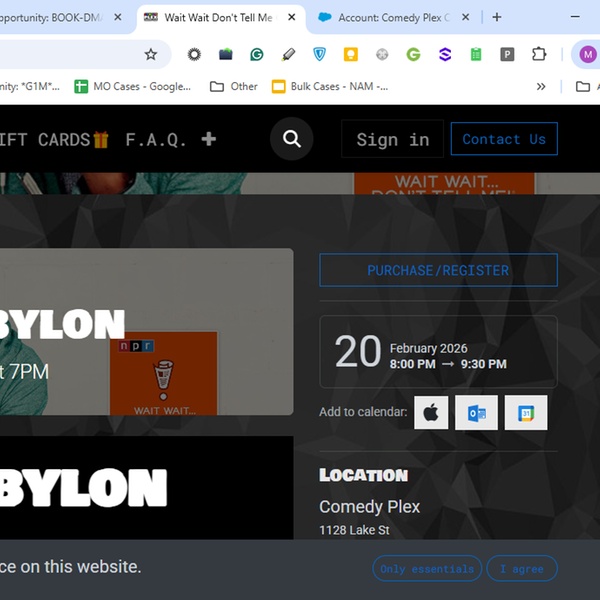The image size is (600, 600).
Task: Add event to Apple Calendar
Action: (x=431, y=413)
